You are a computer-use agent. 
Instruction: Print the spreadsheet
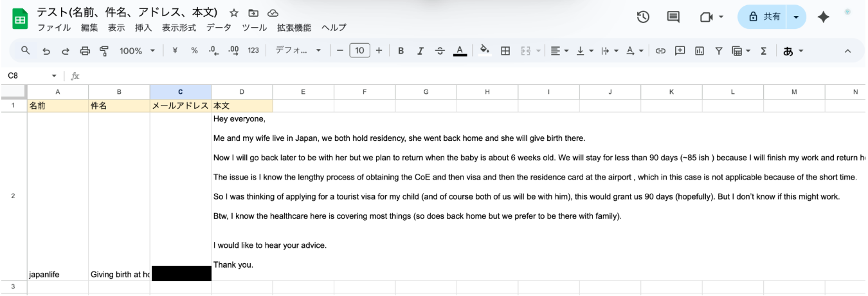click(x=85, y=51)
